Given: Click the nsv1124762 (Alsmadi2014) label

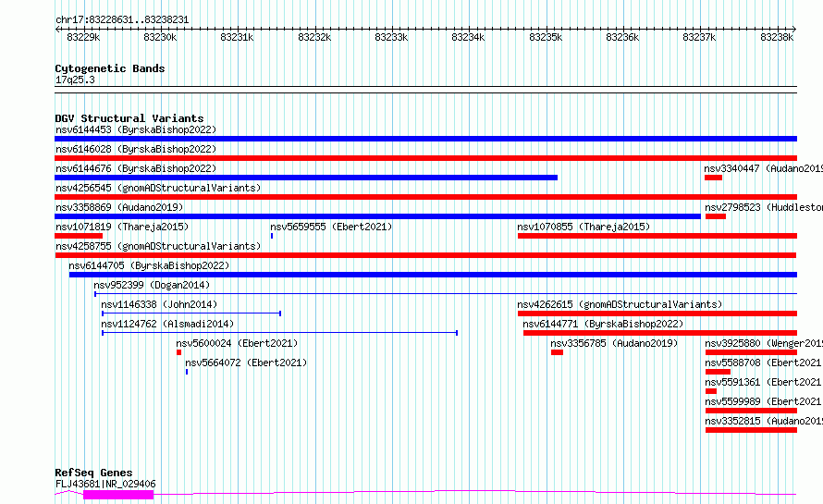Looking at the screenshot, I should [x=167, y=324].
